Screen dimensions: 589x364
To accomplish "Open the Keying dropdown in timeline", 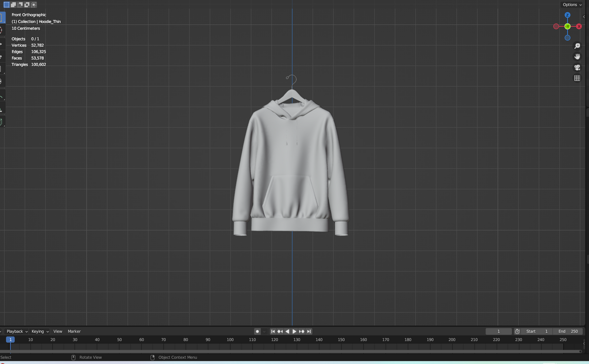I will [40, 332].
